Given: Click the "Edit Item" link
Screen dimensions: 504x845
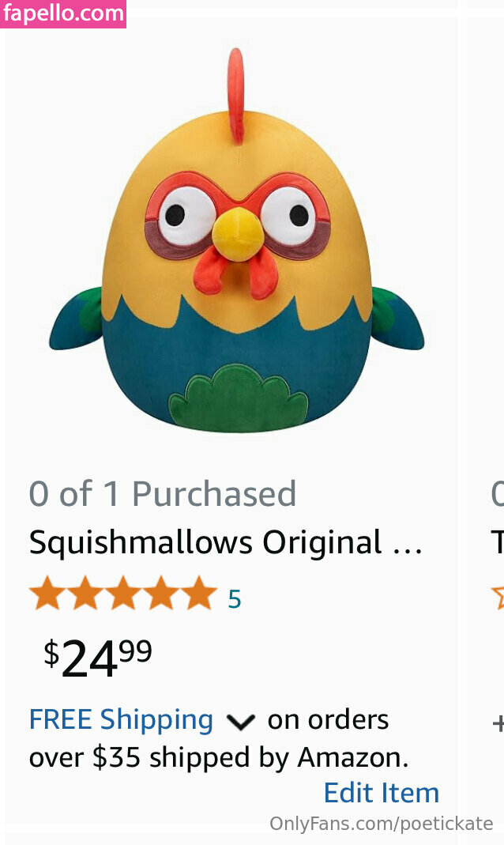Looking at the screenshot, I should (x=381, y=793).
